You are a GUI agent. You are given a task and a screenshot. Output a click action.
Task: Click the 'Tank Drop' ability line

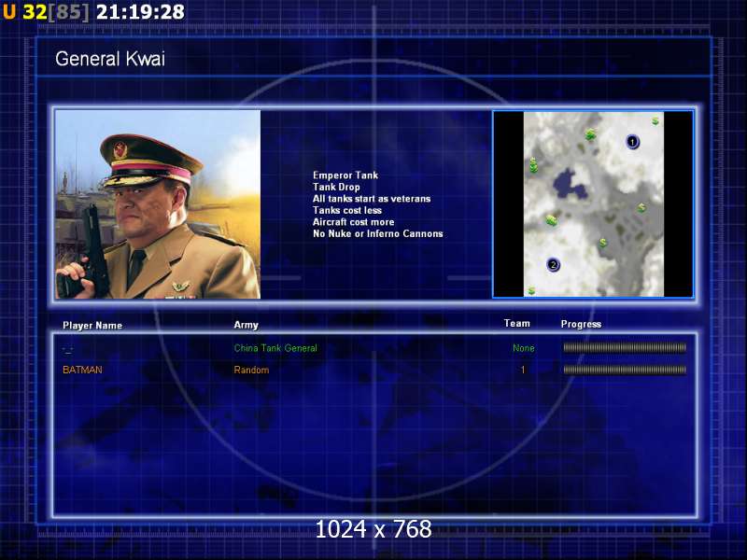click(x=336, y=188)
